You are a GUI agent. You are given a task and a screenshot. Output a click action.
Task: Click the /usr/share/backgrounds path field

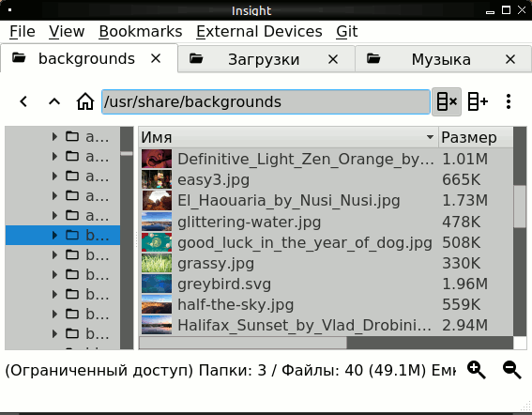(x=266, y=102)
